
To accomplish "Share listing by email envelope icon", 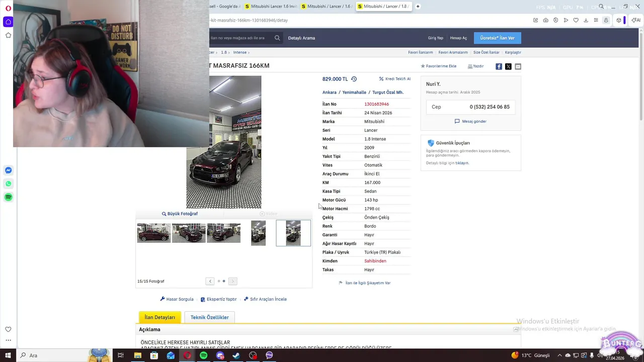I will point(518,66).
